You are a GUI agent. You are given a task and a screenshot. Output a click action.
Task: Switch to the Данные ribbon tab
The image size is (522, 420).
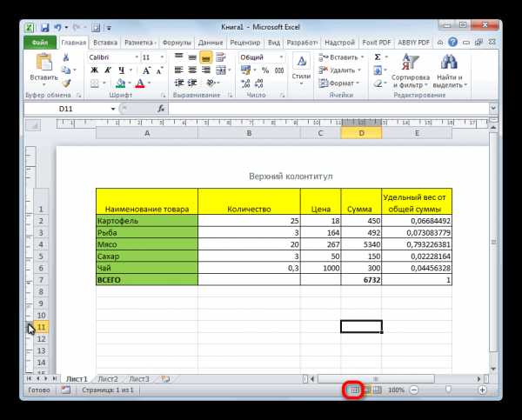[211, 43]
